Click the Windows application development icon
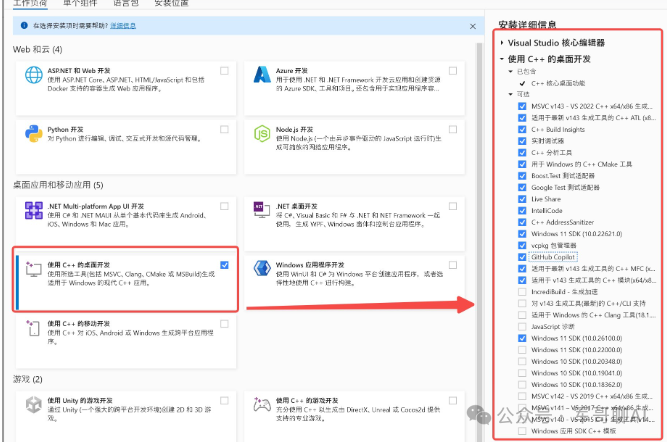Image resolution: width=667 pixels, height=442 pixels. tap(262, 268)
